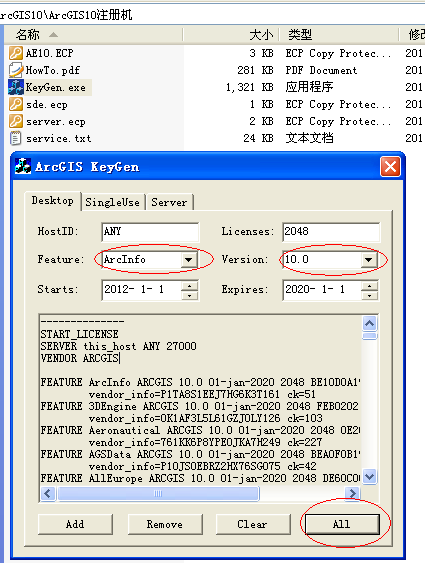The width and height of the screenshot is (425, 563).
Task: Open the Version dropdown arrow
Action: click(369, 259)
